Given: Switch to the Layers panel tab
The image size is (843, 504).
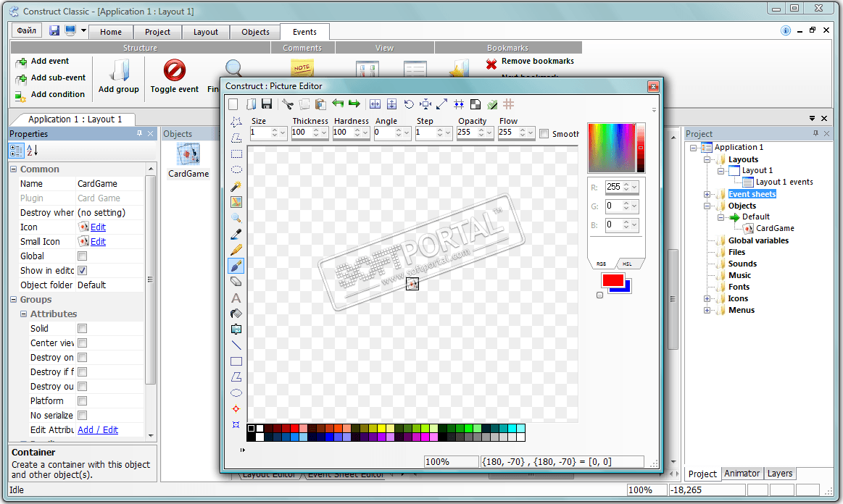Looking at the screenshot, I should pyautogui.click(x=779, y=474).
